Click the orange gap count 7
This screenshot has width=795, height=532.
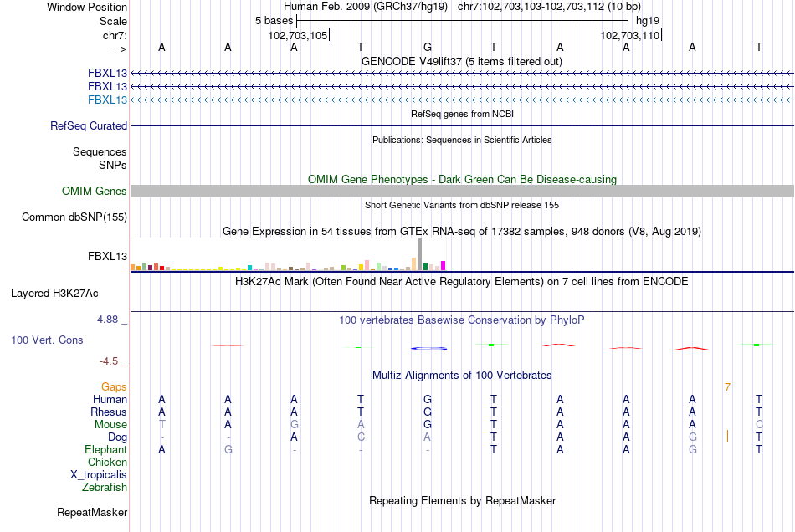click(x=727, y=387)
